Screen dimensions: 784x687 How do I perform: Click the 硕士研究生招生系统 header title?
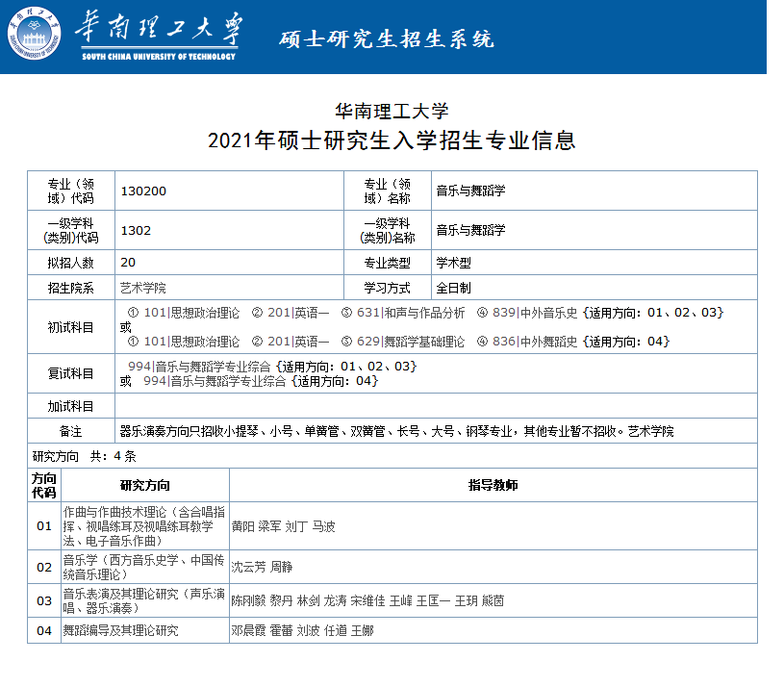tap(387, 39)
